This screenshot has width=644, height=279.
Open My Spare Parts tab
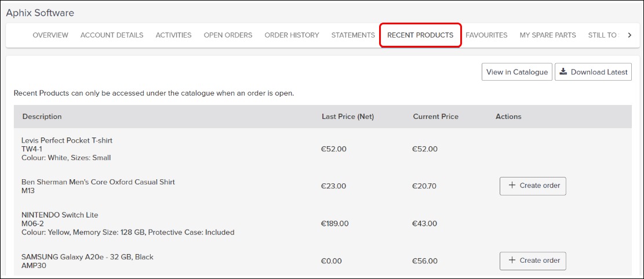[x=548, y=35]
